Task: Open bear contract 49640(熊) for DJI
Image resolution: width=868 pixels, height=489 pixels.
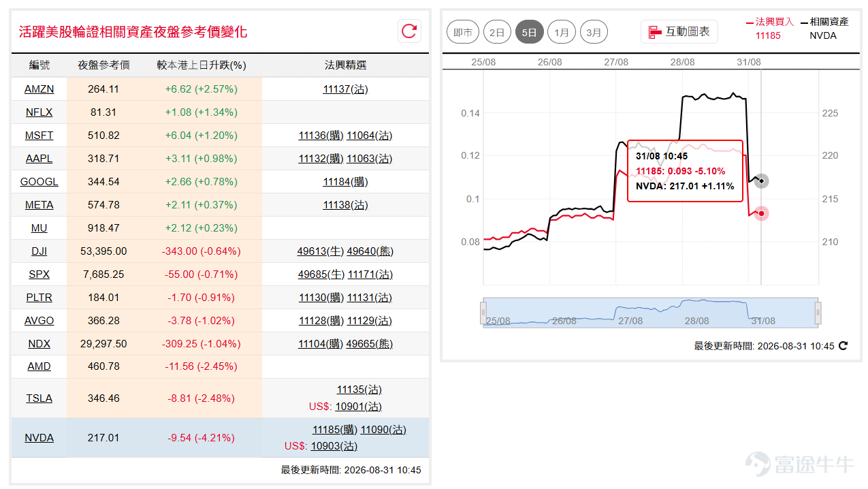Action: coord(370,251)
